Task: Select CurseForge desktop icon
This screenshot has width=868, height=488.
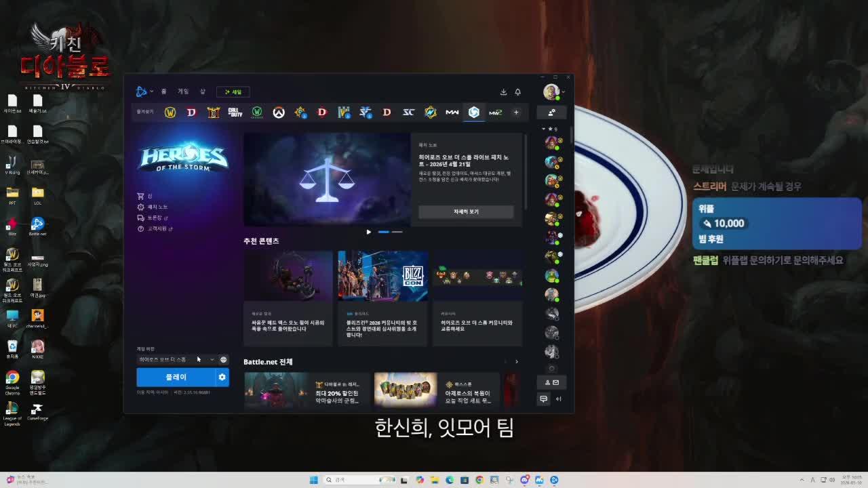Action: coord(37,411)
